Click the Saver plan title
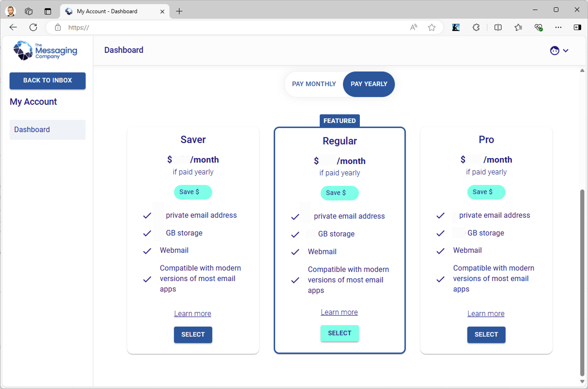Screen dimensions: 588x389 [193, 140]
